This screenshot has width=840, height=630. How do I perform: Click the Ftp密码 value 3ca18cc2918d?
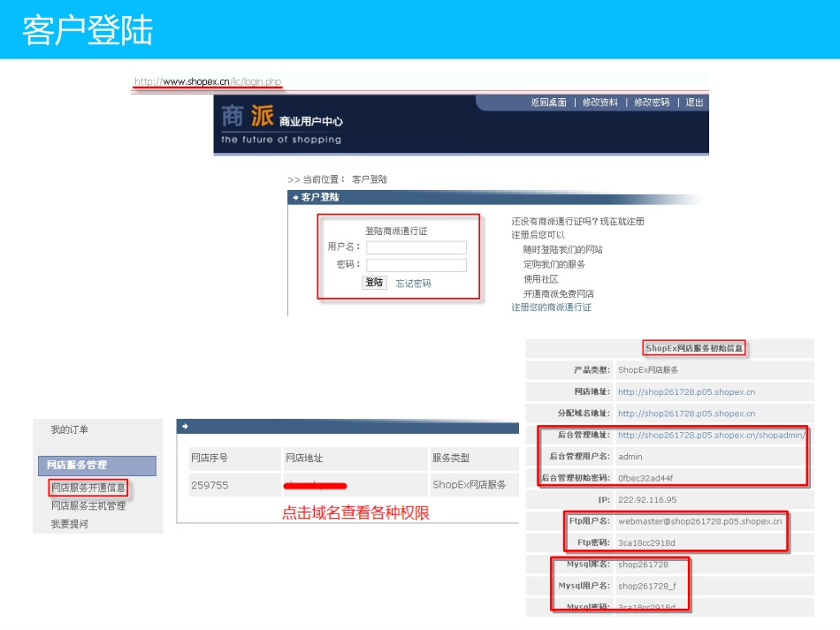(x=646, y=543)
